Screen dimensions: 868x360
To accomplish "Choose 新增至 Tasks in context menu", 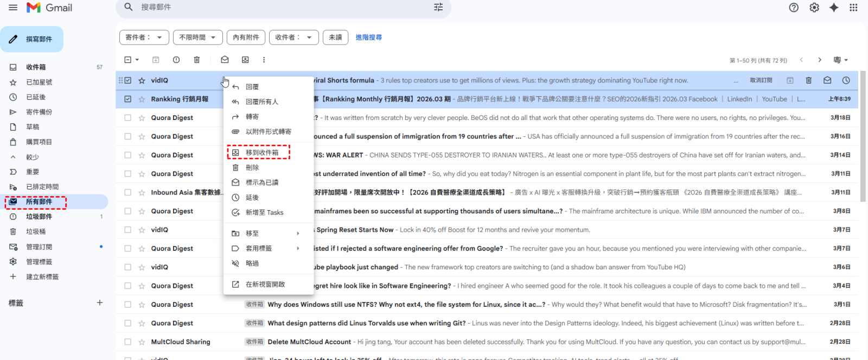I will [x=269, y=213].
